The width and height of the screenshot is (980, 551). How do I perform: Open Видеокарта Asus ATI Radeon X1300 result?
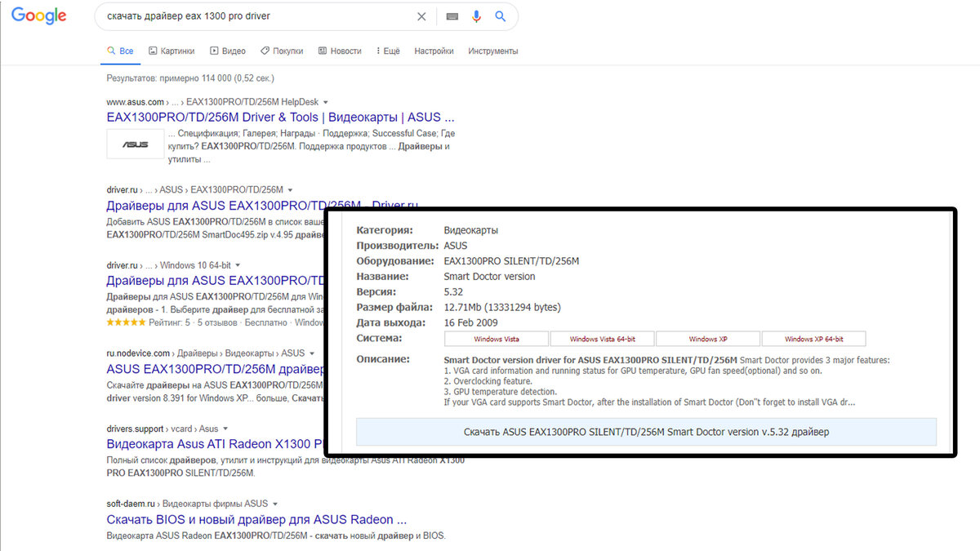(x=216, y=444)
